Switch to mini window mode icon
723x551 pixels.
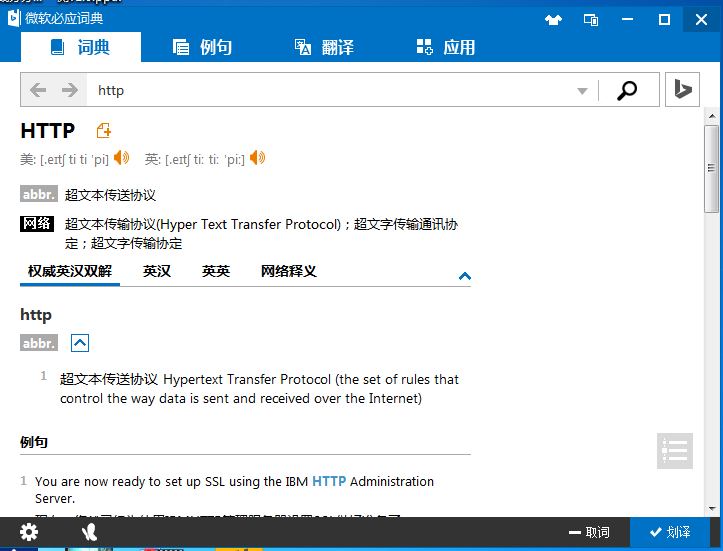tap(591, 19)
